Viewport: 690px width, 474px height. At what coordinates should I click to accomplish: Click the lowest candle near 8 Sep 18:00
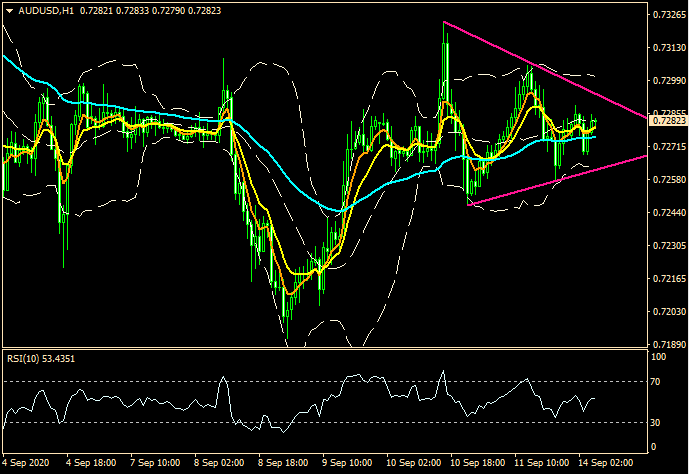[286, 315]
